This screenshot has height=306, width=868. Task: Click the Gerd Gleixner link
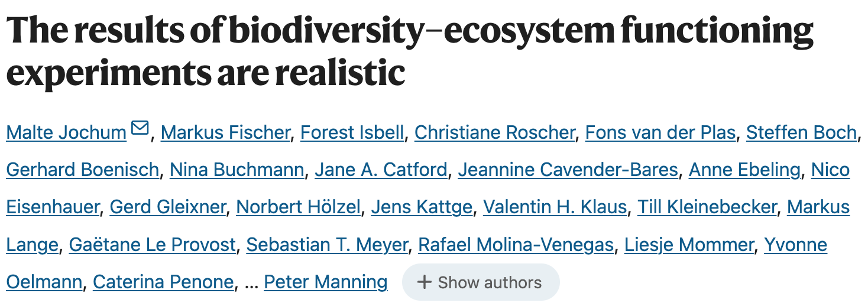[168, 207]
